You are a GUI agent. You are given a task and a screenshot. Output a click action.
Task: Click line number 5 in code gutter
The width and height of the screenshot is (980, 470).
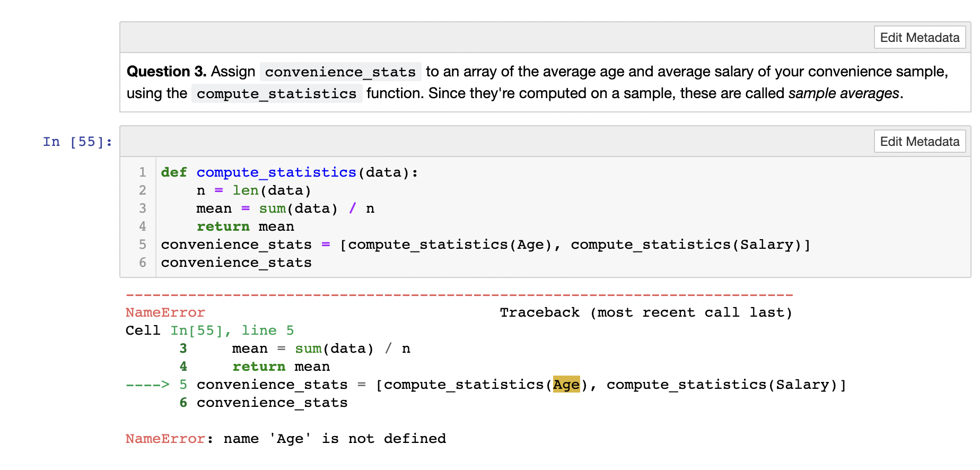tap(143, 245)
